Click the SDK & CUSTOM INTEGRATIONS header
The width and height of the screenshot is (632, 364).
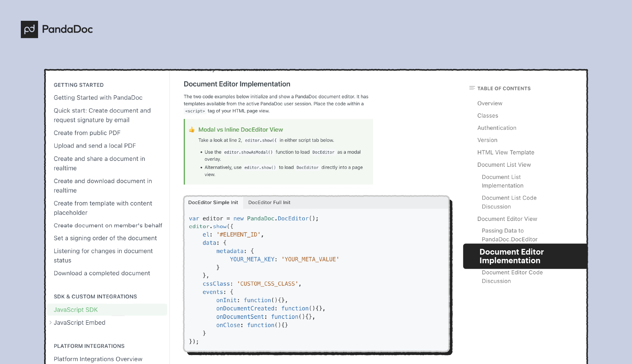[95, 297]
